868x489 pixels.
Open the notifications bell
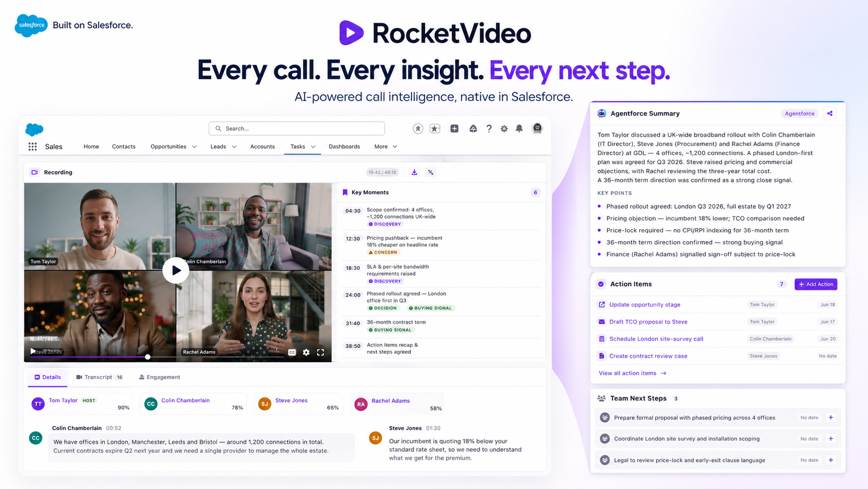519,128
